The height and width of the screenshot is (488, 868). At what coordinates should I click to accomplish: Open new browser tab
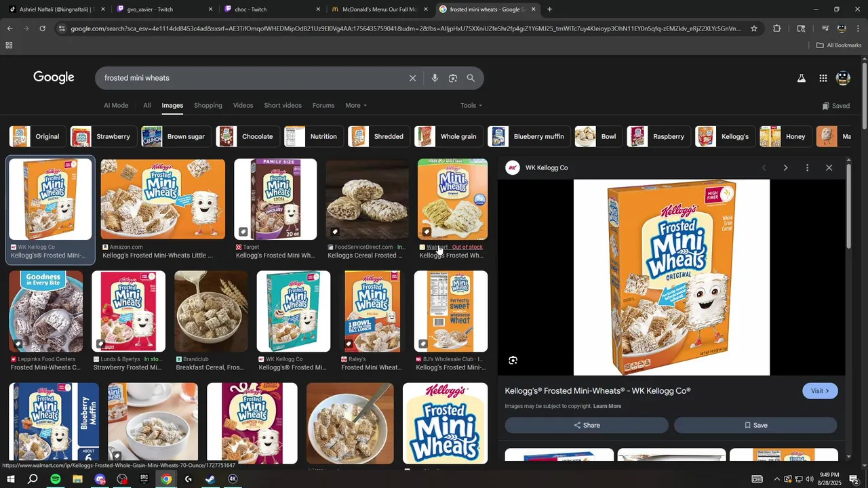pyautogui.click(x=549, y=9)
